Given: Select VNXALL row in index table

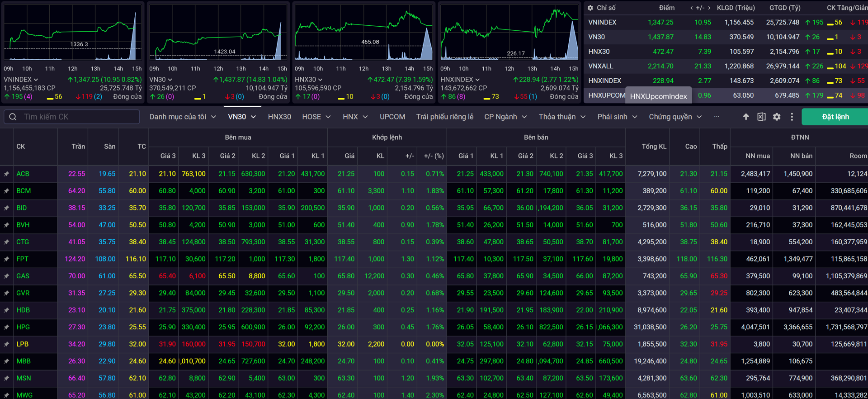Looking at the screenshot, I should coord(726,66).
